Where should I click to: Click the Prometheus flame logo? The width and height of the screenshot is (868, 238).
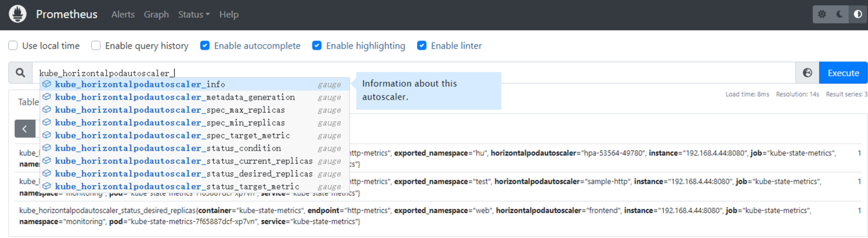(x=17, y=14)
